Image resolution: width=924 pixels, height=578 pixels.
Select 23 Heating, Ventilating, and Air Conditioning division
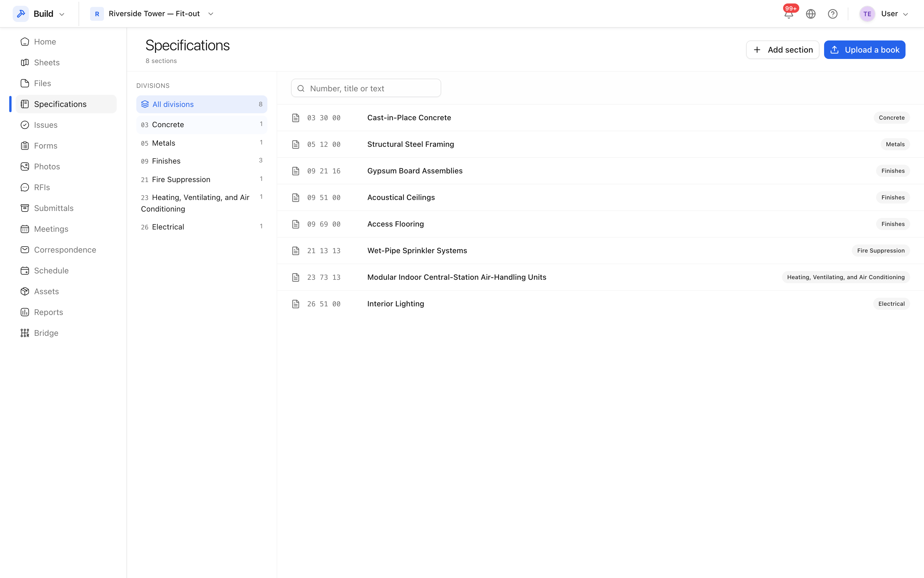pos(202,203)
